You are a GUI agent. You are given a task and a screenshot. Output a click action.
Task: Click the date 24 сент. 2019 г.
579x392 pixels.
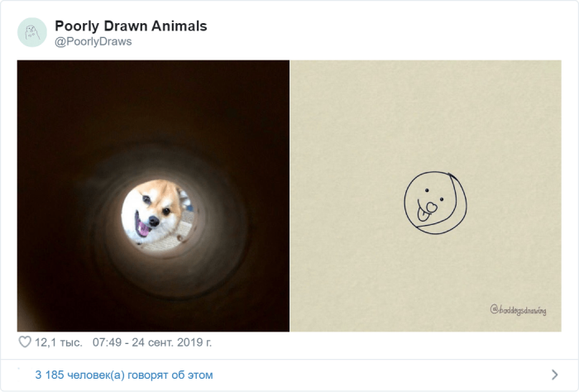[175, 342]
